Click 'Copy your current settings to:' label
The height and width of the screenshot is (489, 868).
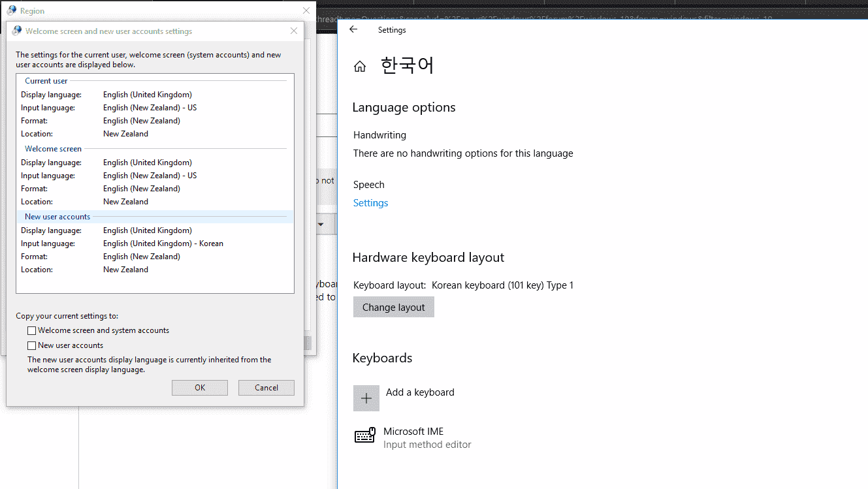click(x=67, y=316)
